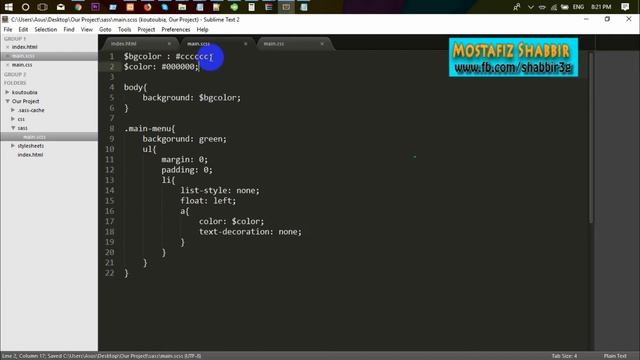
Task: Click the 'float: left;' line
Action: [208, 201]
